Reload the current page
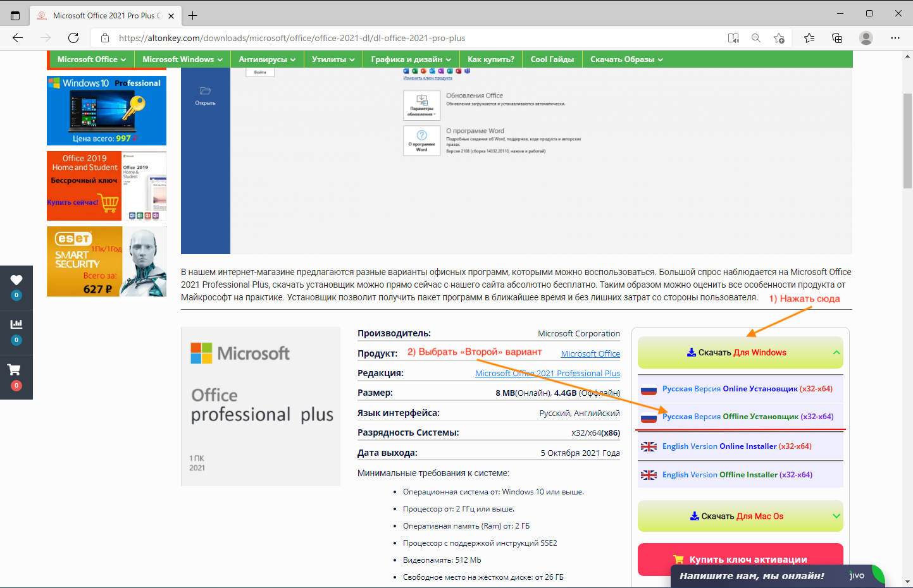The image size is (913, 588). [73, 38]
